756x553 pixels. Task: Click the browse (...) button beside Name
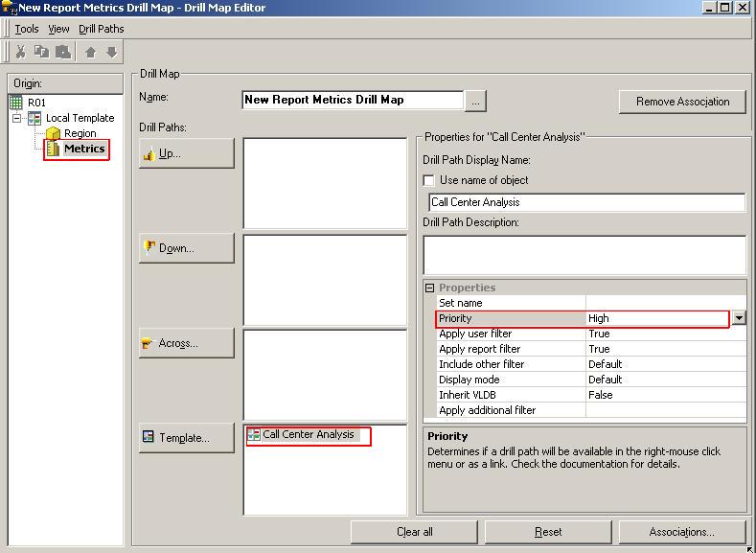477,101
